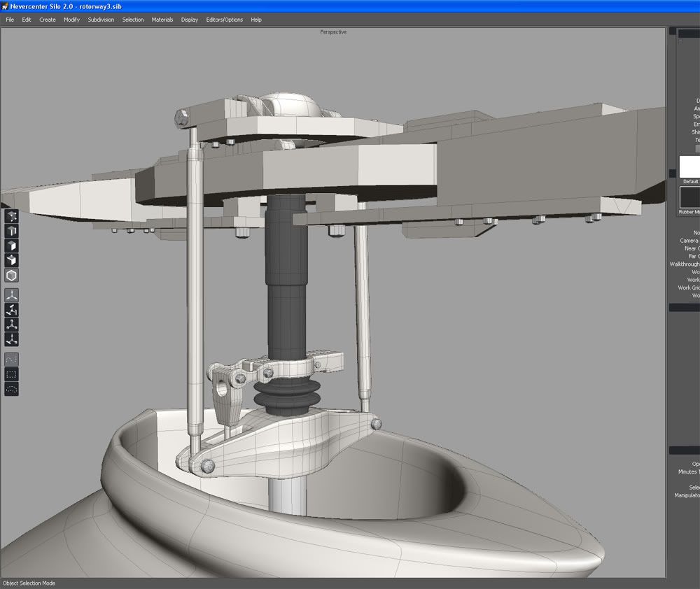Select the vertex selection mode icon
Screen dimensions: 700x589
[x=11, y=216]
